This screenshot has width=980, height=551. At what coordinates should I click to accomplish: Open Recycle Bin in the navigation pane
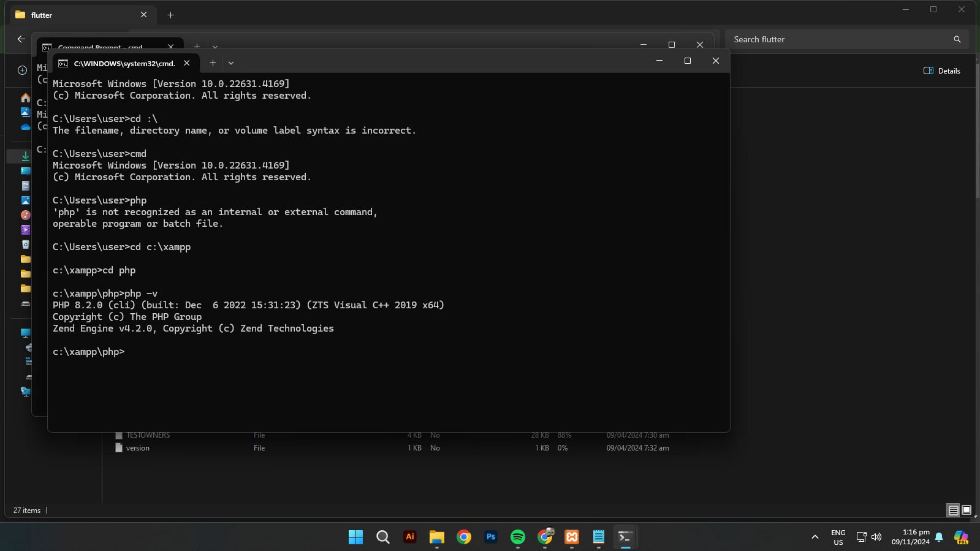25,245
